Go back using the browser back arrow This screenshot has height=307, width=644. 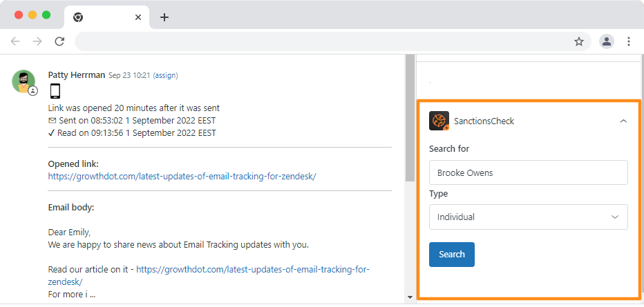(x=15, y=41)
